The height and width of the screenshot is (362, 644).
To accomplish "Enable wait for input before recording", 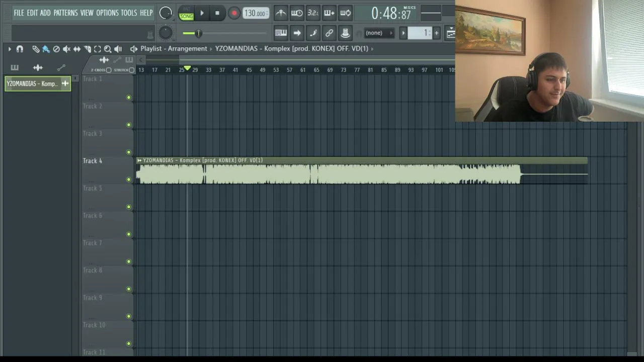I will pos(297,13).
